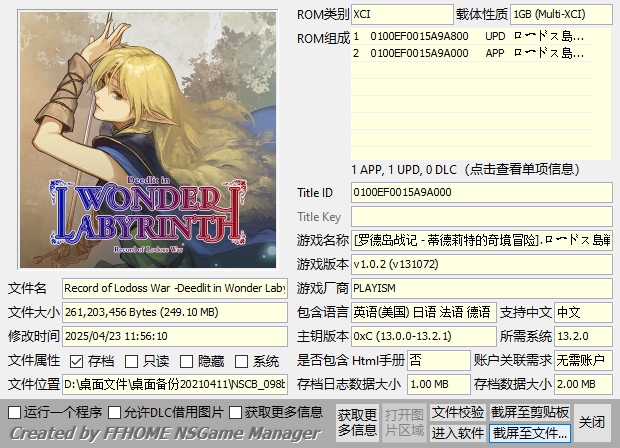Click the 所需系统 13.2.0 field
Image resolution: width=620 pixels, height=448 pixels.
(583, 336)
